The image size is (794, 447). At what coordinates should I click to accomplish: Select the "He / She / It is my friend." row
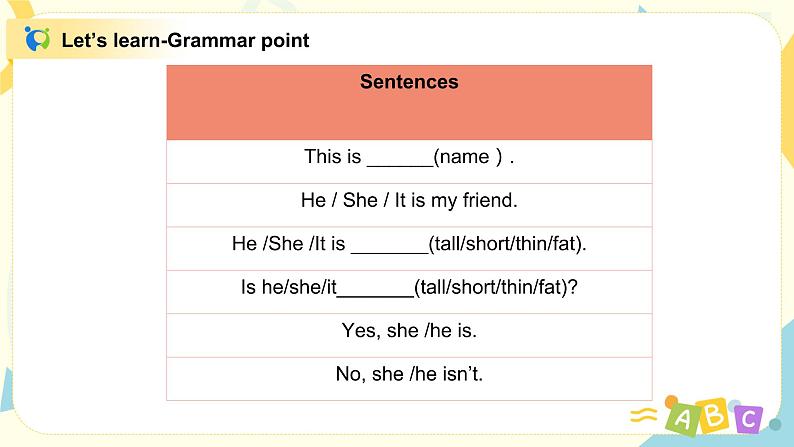tap(409, 201)
